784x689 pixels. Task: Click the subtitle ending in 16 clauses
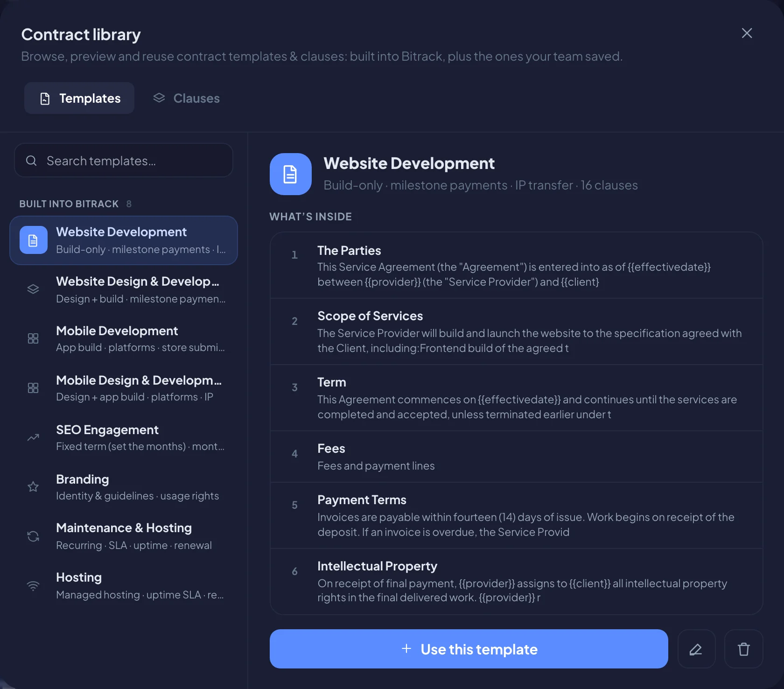(x=481, y=185)
